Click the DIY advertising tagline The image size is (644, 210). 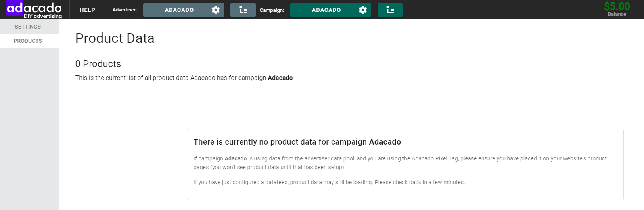tap(42, 16)
